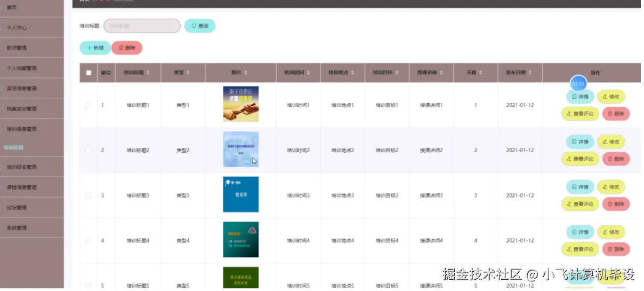
Task: Delete row 培训标题2 via its 删除 button
Action: point(616,159)
